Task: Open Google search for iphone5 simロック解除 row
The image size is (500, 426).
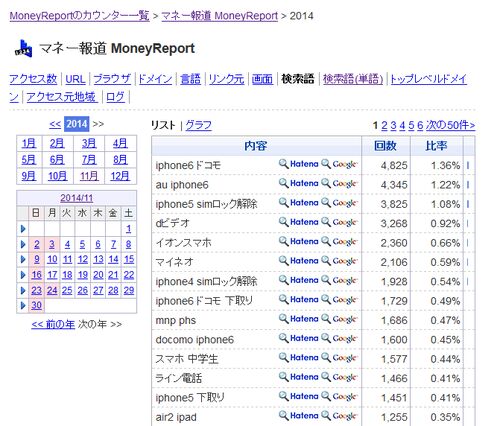Action: [340, 203]
